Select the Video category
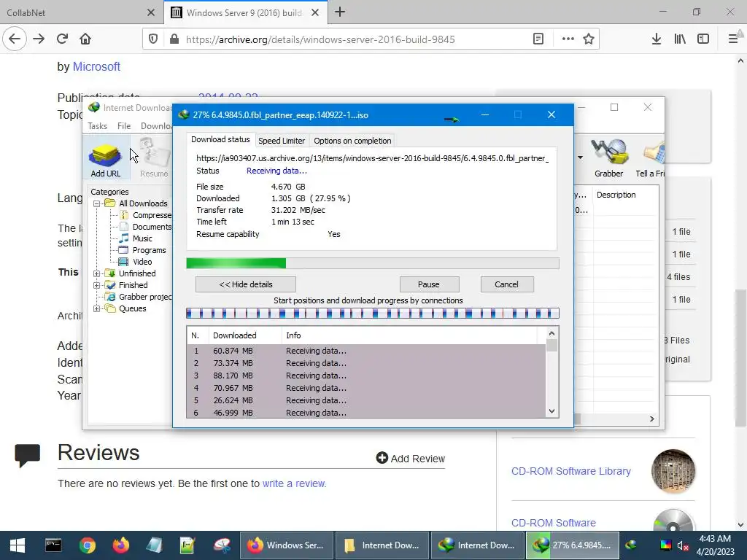747x560 pixels. [142, 262]
